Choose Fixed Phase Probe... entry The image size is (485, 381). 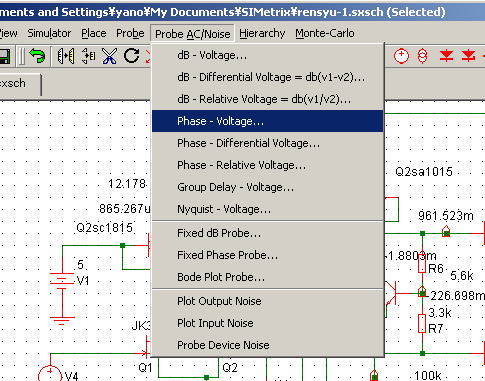click(x=268, y=255)
